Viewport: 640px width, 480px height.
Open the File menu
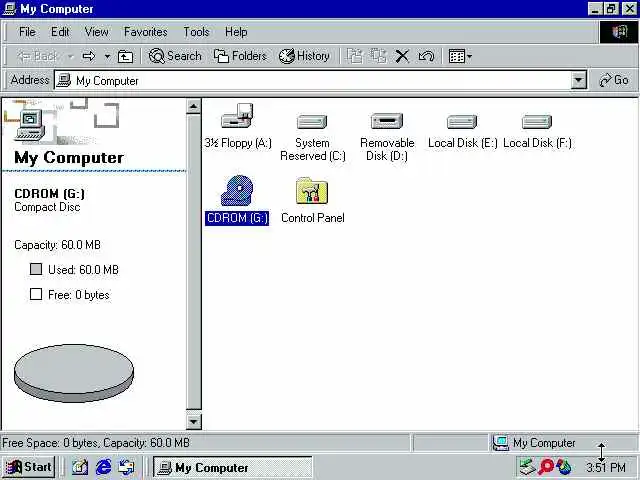[27, 32]
